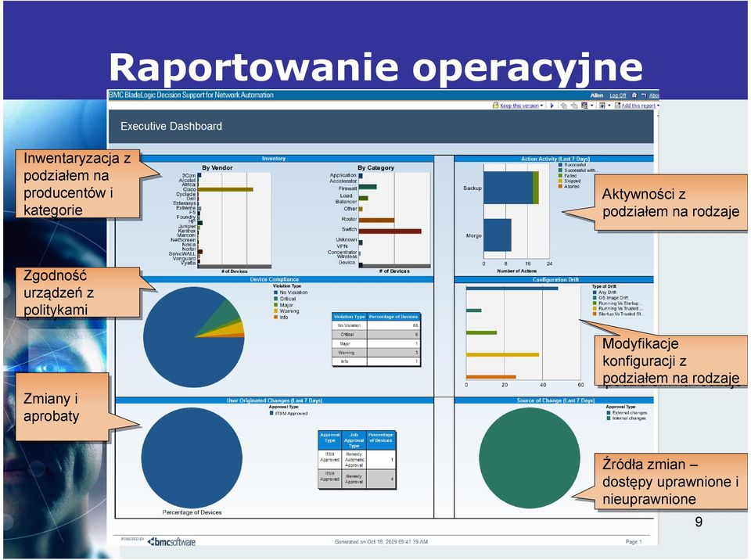Click the blue Run report play icon
Viewport: 751px width, 560px height.
[x=552, y=106]
